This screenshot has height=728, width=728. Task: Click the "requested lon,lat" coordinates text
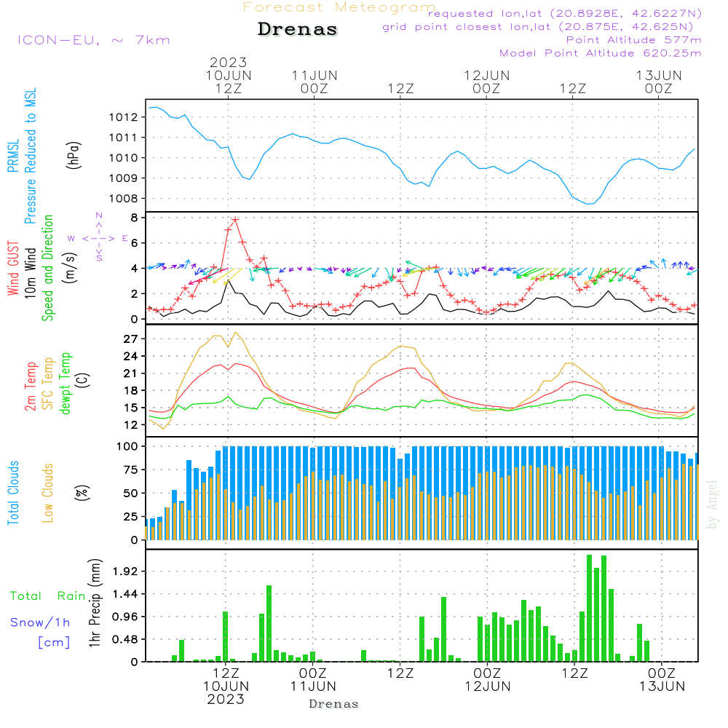[565, 14]
